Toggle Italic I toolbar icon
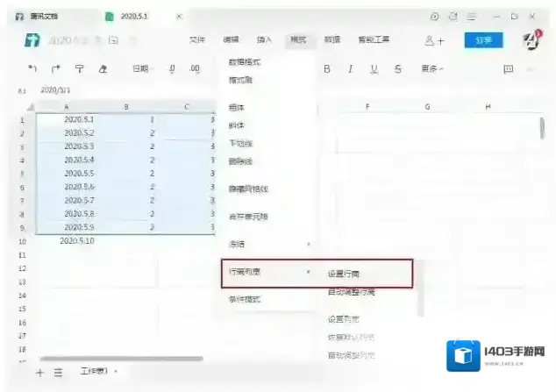This screenshot has width=556, height=392. pyautogui.click(x=350, y=68)
